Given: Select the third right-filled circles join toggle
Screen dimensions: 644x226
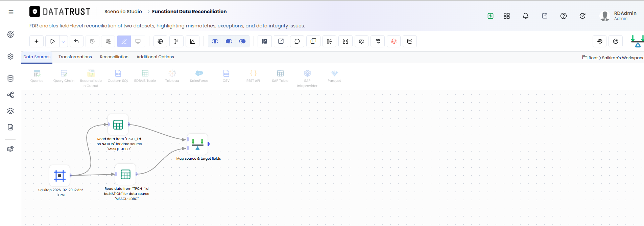Looking at the screenshot, I should (x=242, y=41).
